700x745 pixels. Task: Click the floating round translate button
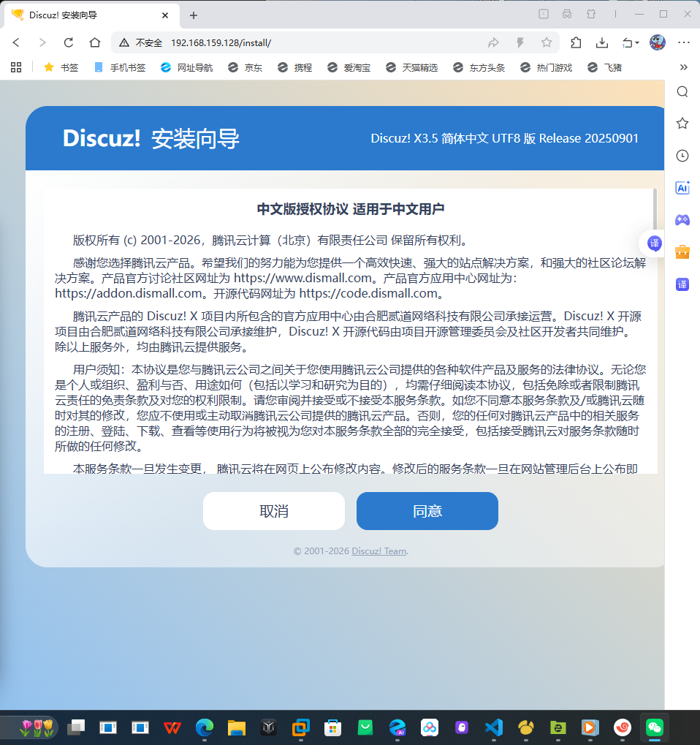coord(654,243)
